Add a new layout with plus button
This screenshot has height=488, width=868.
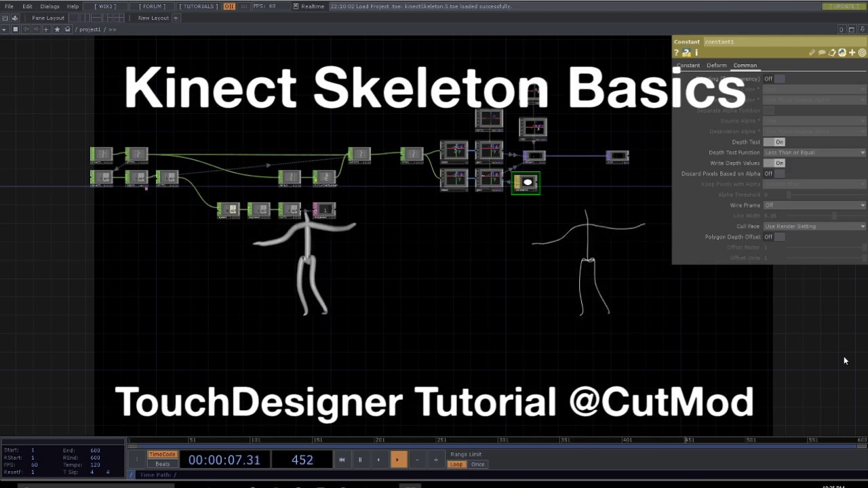pos(176,18)
